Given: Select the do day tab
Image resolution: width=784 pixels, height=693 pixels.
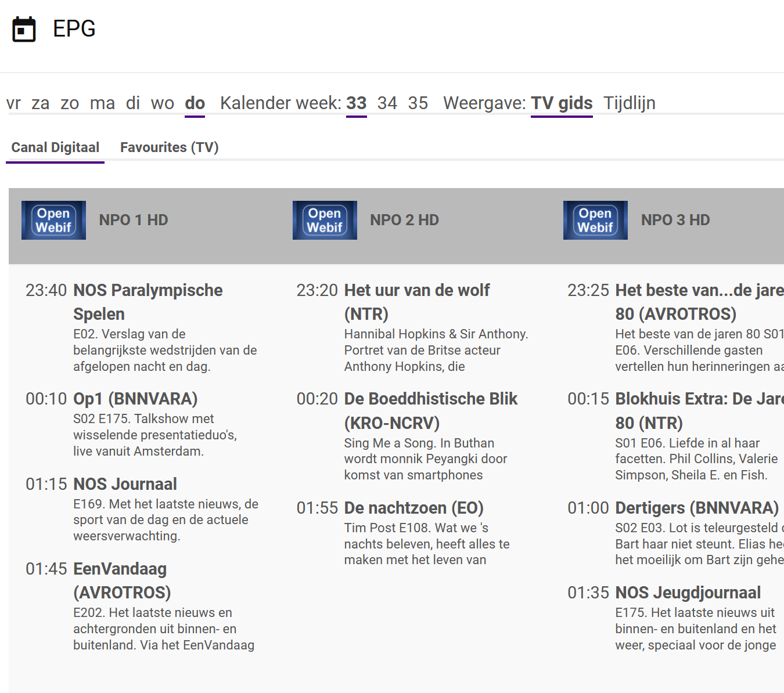Looking at the screenshot, I should tap(195, 103).
